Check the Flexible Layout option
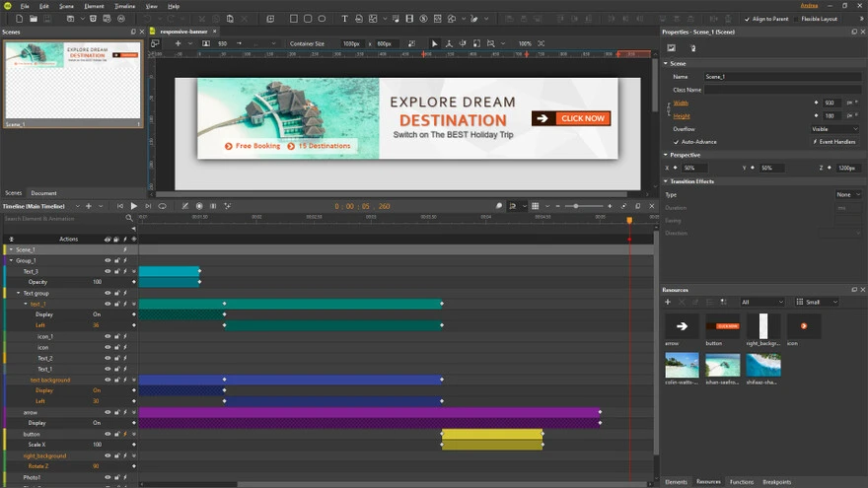The image size is (868, 488). click(x=797, y=19)
